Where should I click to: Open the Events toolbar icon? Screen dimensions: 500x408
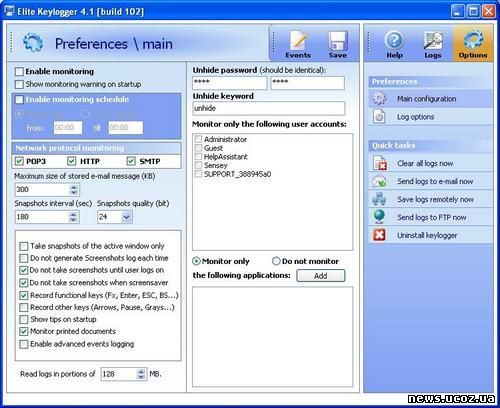pyautogui.click(x=298, y=44)
